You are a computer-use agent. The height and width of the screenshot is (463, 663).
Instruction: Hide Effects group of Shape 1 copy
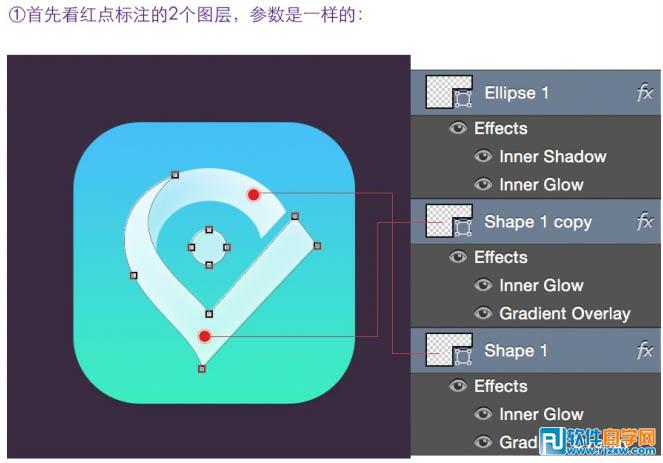coord(458,257)
